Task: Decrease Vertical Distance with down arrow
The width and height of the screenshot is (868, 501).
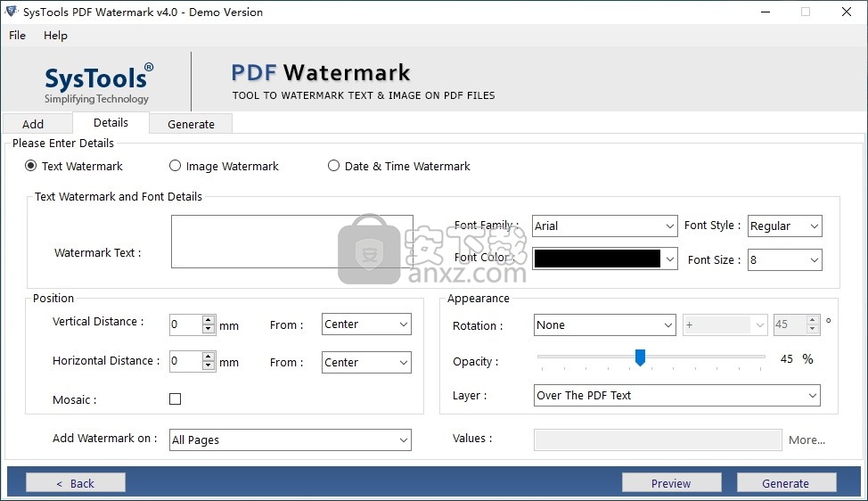Action: 209,329
